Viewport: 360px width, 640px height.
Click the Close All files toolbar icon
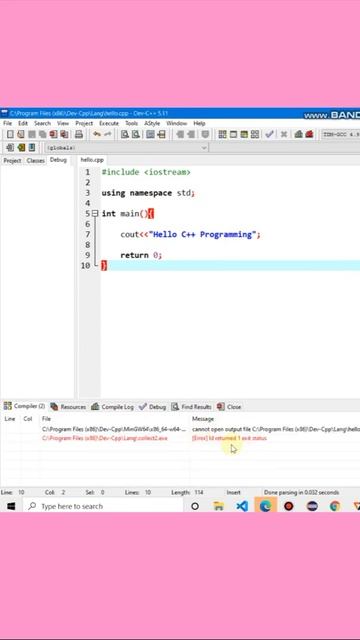coord(64,134)
